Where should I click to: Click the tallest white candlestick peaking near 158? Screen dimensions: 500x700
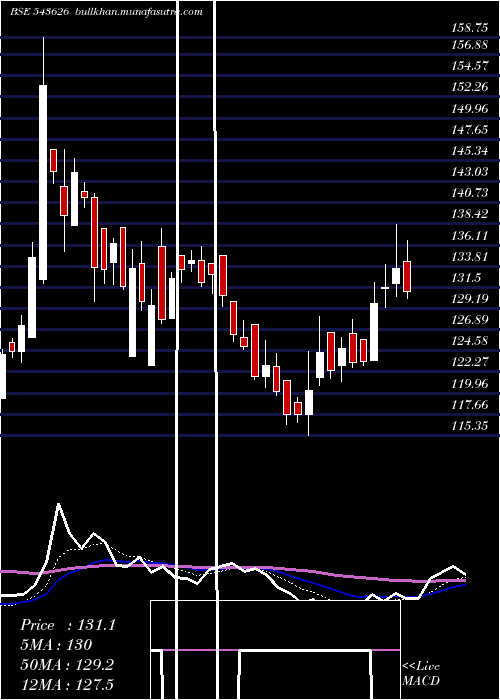pyautogui.click(x=43, y=182)
